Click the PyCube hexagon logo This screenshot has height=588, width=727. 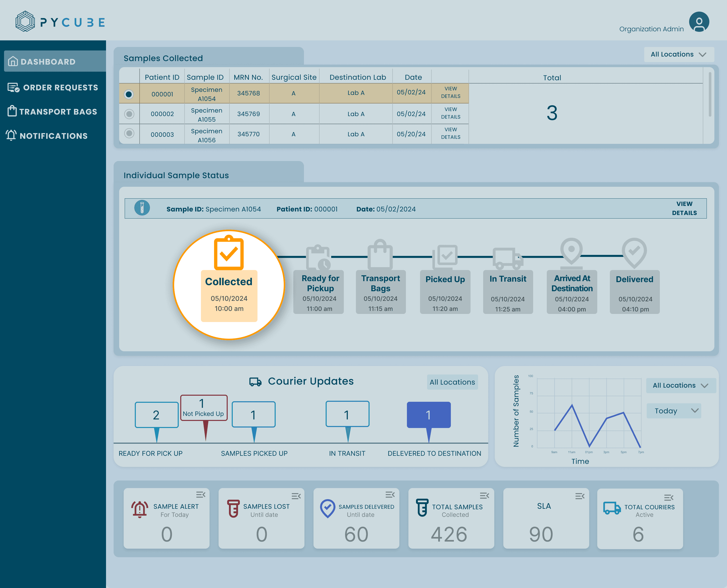tap(25, 21)
